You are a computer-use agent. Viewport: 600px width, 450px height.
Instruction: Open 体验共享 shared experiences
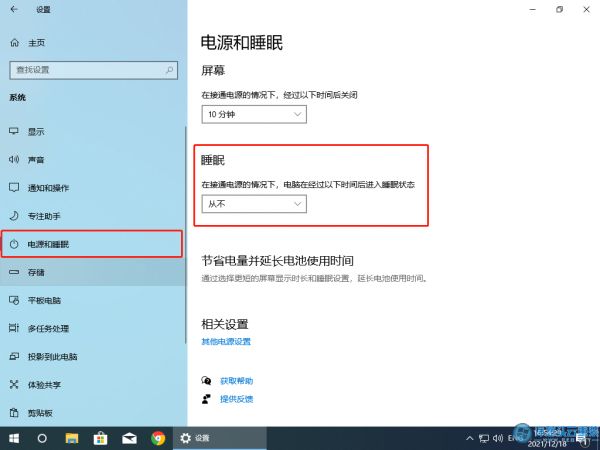pos(93,385)
